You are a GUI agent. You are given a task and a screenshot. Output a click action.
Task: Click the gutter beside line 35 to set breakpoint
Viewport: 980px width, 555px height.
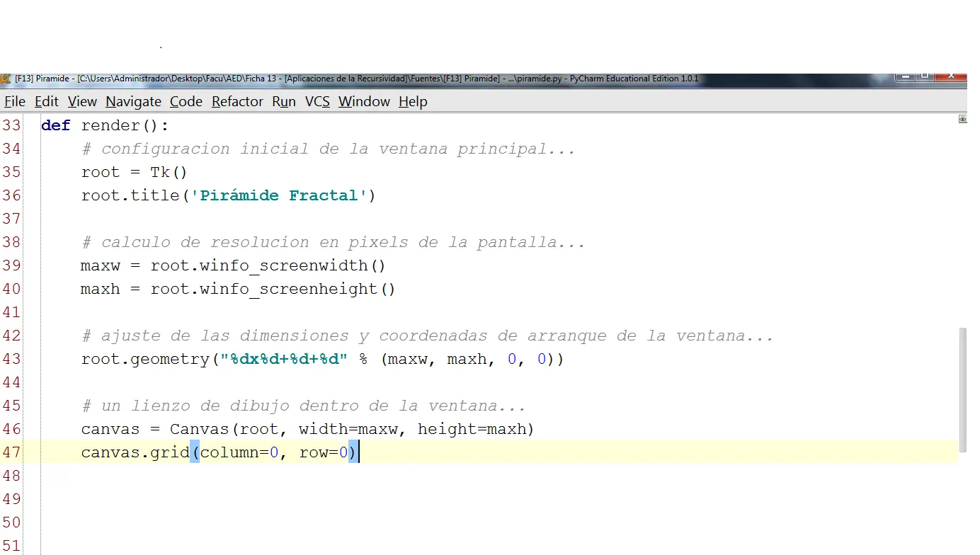(x=32, y=172)
